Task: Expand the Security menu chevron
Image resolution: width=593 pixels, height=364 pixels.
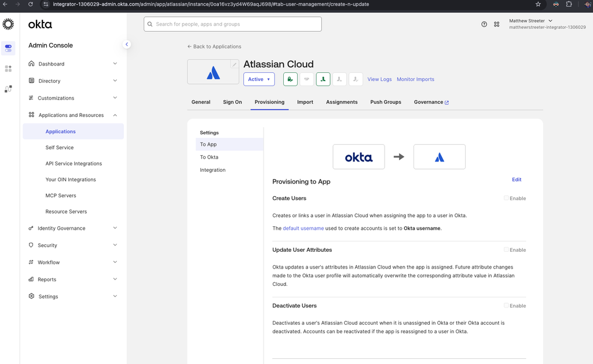Action: coord(115,245)
